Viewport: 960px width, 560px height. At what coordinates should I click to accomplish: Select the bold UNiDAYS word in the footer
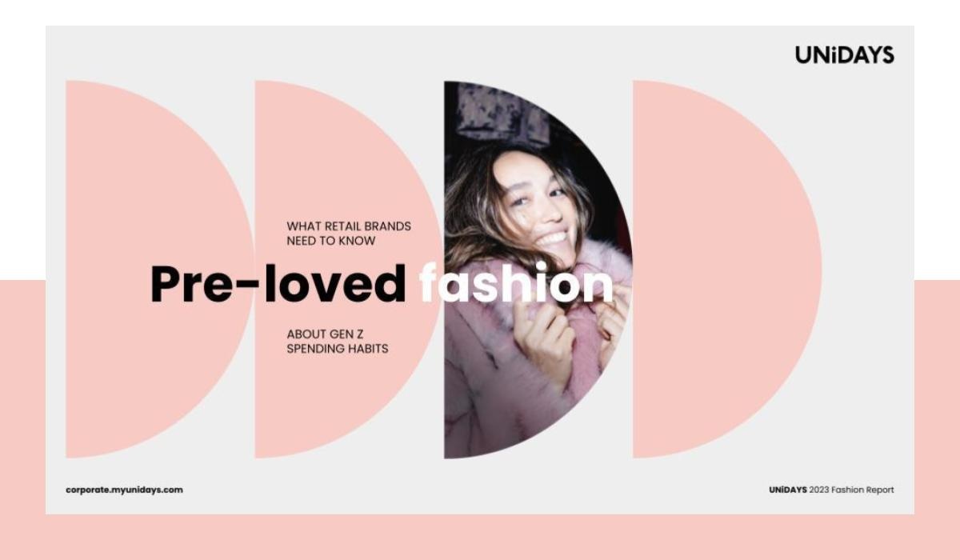point(787,490)
